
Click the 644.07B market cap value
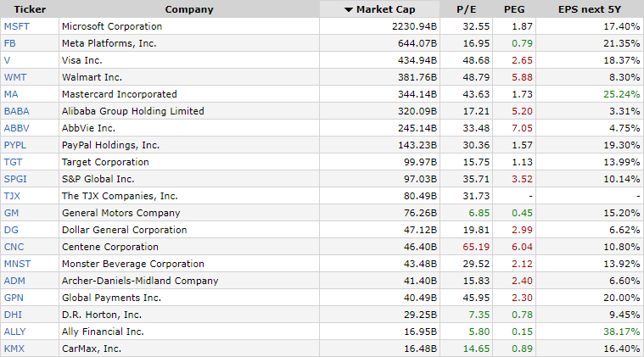tap(417, 43)
